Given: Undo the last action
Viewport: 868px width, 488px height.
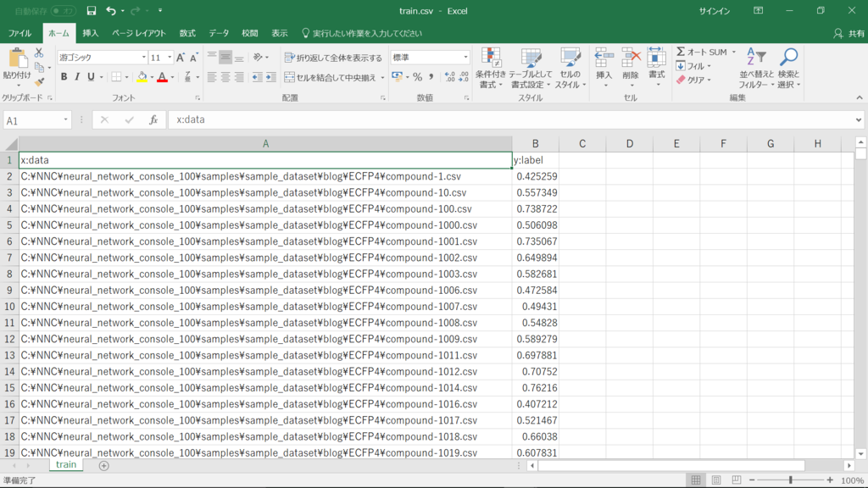Looking at the screenshot, I should [x=111, y=10].
